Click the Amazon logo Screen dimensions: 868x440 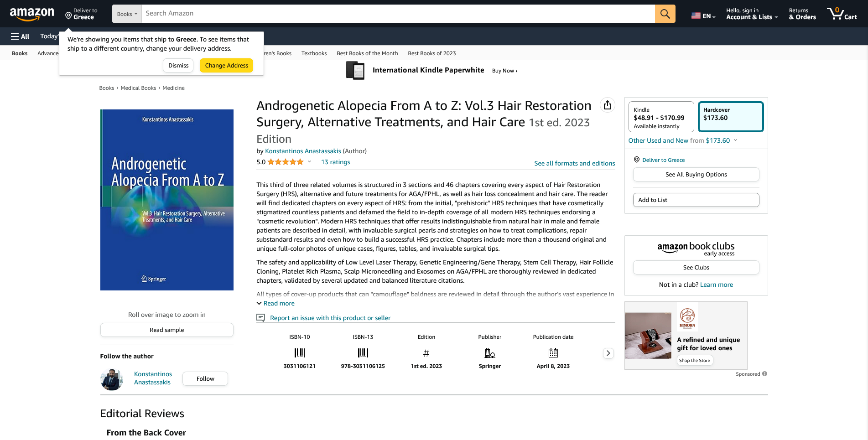pyautogui.click(x=32, y=14)
